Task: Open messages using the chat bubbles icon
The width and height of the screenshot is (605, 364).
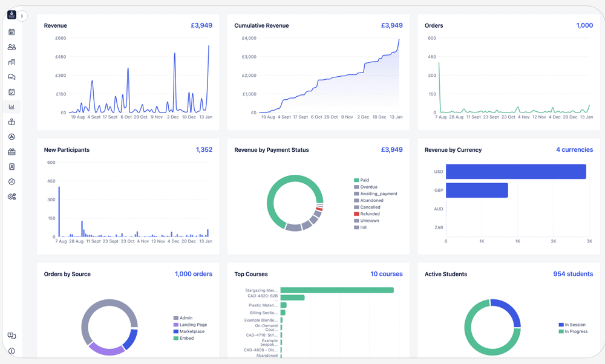Action: tap(11, 76)
